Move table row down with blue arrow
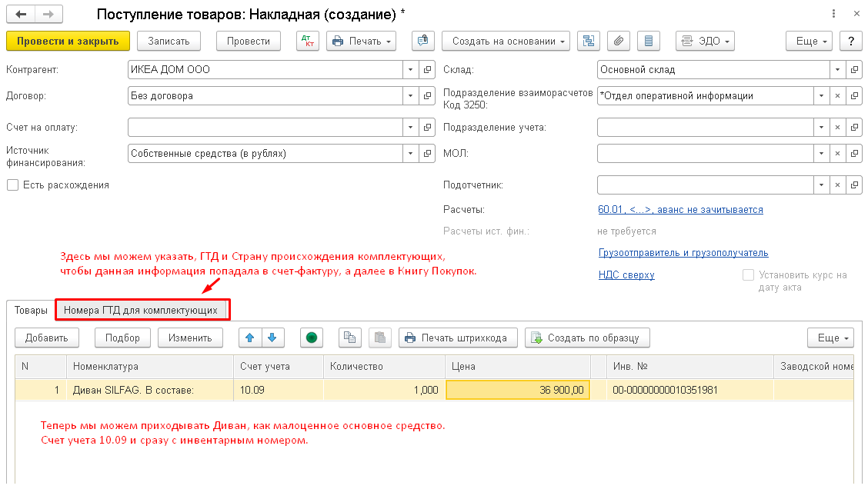The height and width of the screenshot is (489, 868). tap(272, 338)
